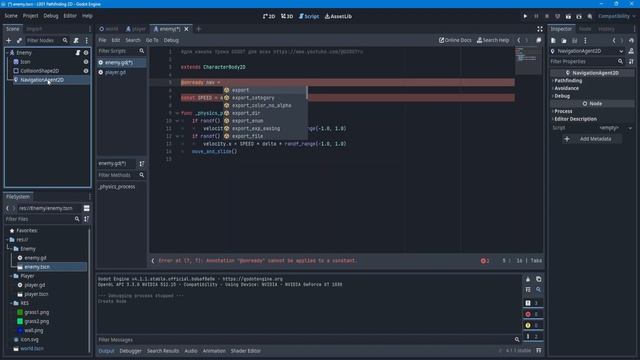Open the Scene menu
Viewport: 640px width, 360px height.
(x=11, y=16)
